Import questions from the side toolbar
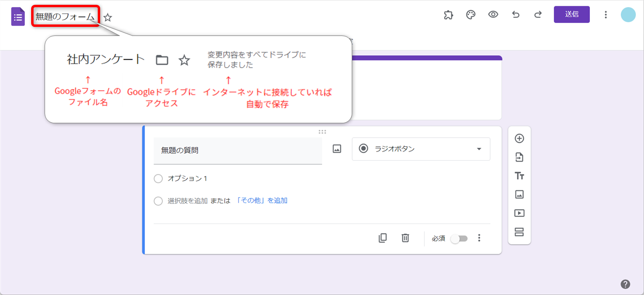The image size is (644, 295). pos(519,157)
